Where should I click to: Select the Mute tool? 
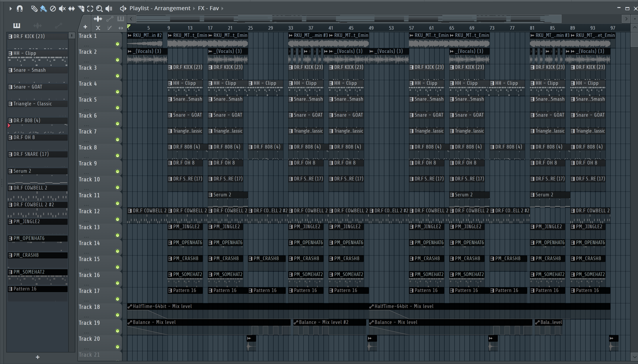[x=62, y=9]
